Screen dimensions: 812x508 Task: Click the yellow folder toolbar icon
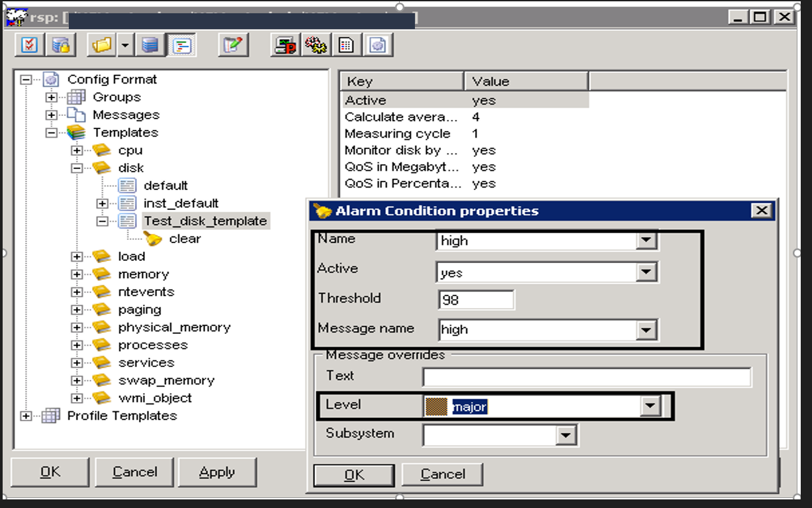102,45
